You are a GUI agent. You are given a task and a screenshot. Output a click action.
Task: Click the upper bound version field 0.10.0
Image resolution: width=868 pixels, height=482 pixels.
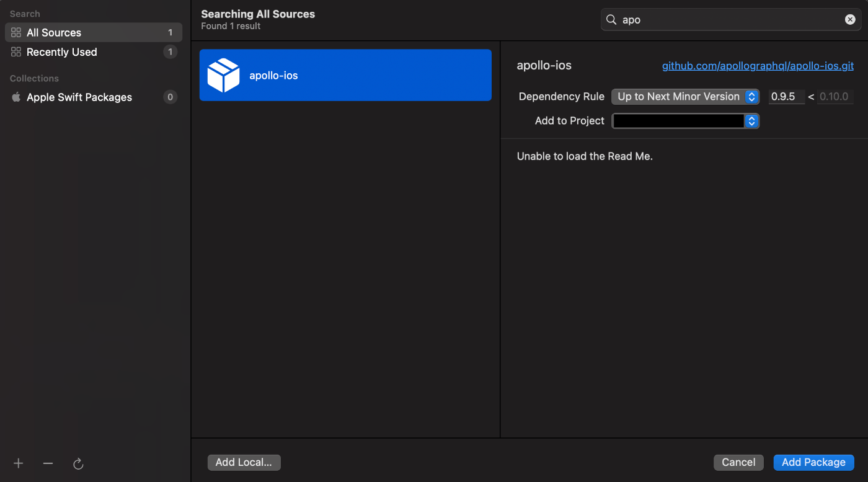[x=835, y=97]
